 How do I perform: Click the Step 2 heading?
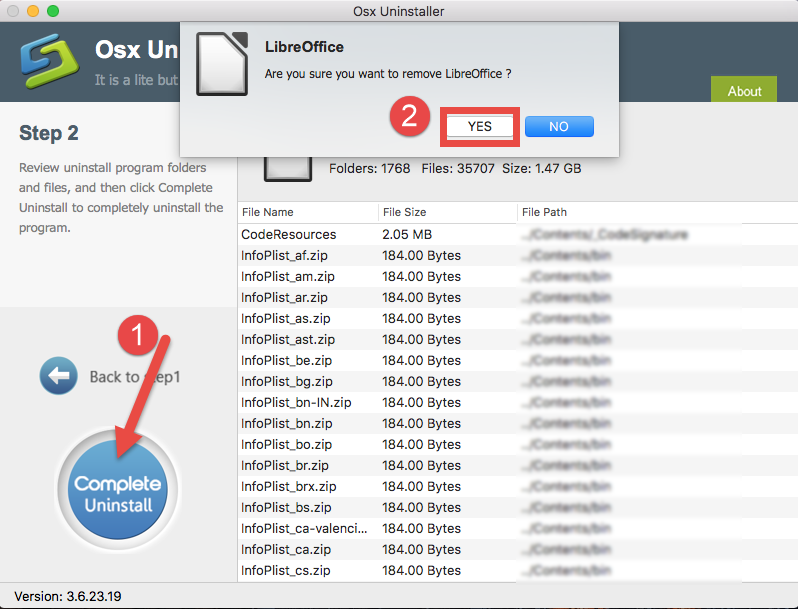click(49, 133)
